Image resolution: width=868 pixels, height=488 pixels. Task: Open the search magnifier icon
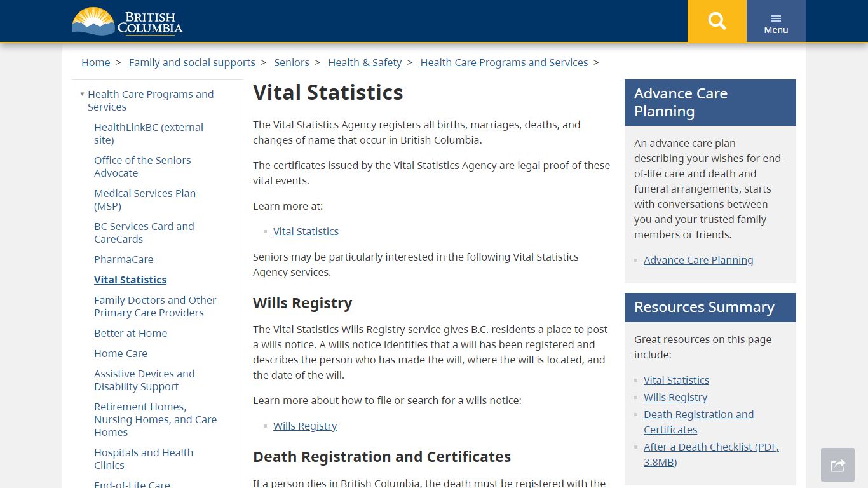(x=717, y=21)
